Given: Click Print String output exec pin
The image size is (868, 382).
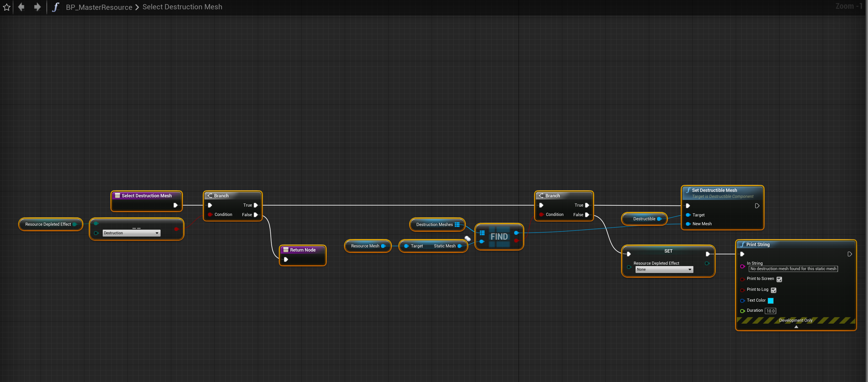Looking at the screenshot, I should 849,254.
